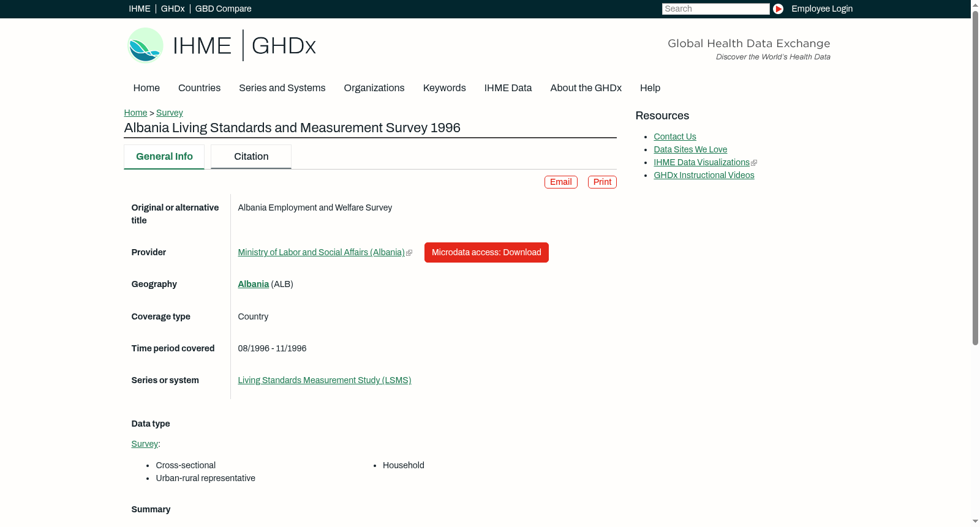Click the 'Resources' sidebar heading
Screen dimensions: 980x527
coord(662,116)
